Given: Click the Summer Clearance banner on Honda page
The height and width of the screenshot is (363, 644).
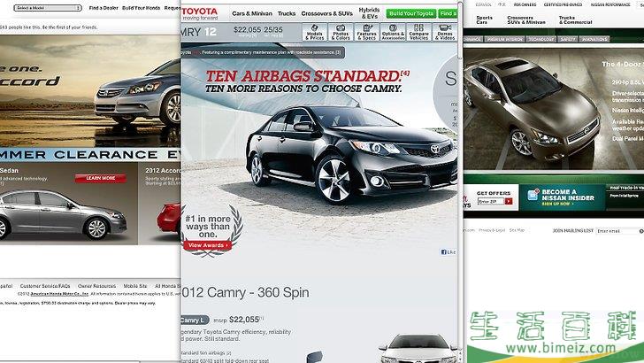Looking at the screenshot, I should 90,155.
